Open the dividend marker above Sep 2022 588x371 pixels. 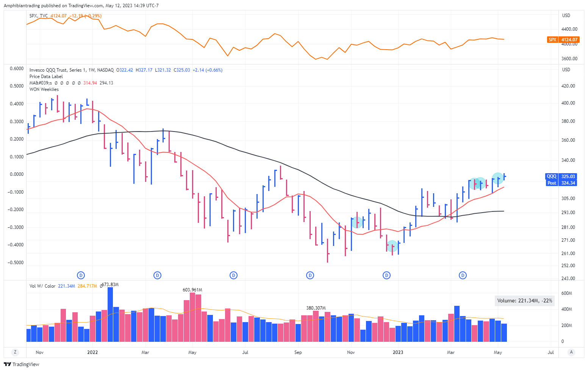(310, 275)
